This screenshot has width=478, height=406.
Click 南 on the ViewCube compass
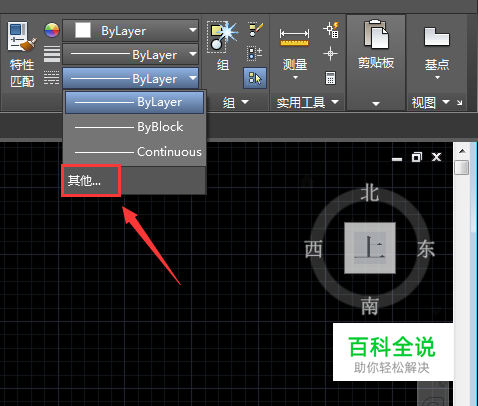click(370, 306)
